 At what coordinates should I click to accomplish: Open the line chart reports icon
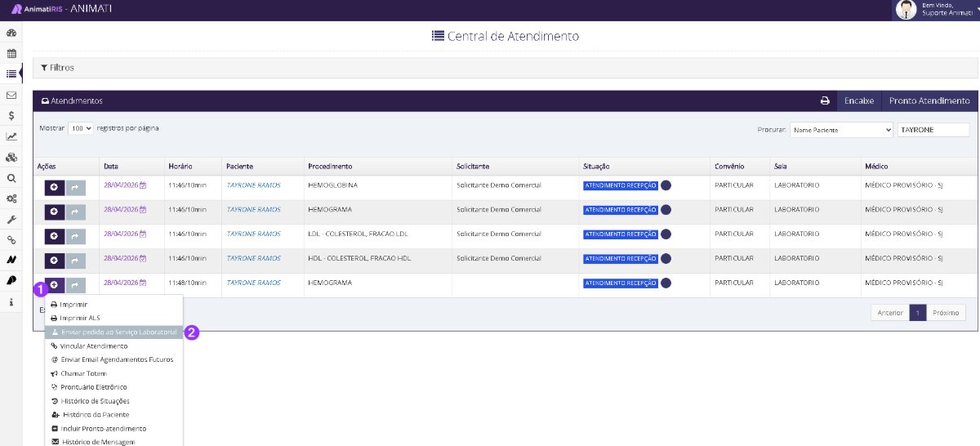tap(11, 136)
